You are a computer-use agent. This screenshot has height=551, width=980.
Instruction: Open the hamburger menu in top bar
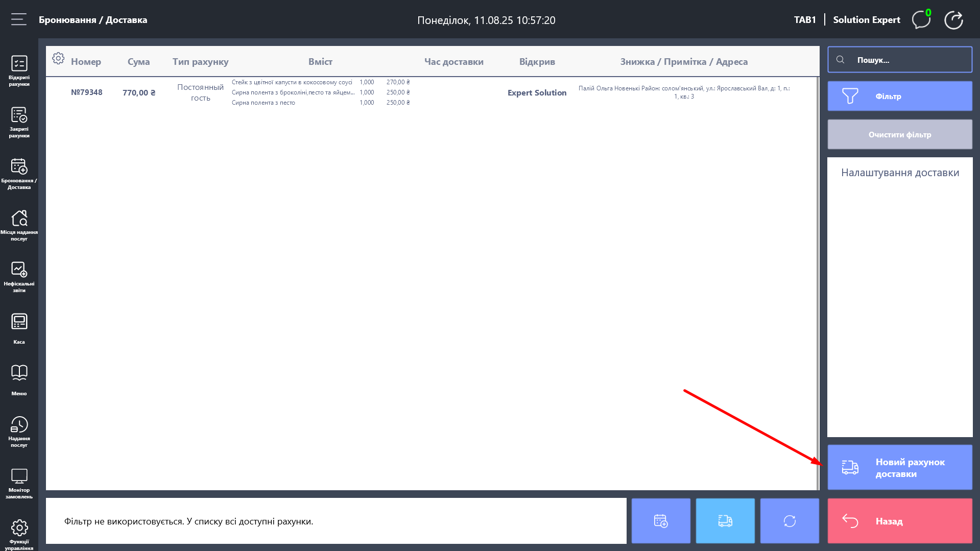(19, 20)
